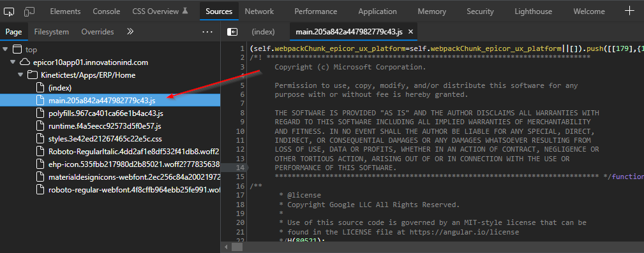This screenshot has height=253, width=644.
Task: Click the file icon beside styles.3e42ed21267465c22e5c.css
Action: tap(40, 138)
